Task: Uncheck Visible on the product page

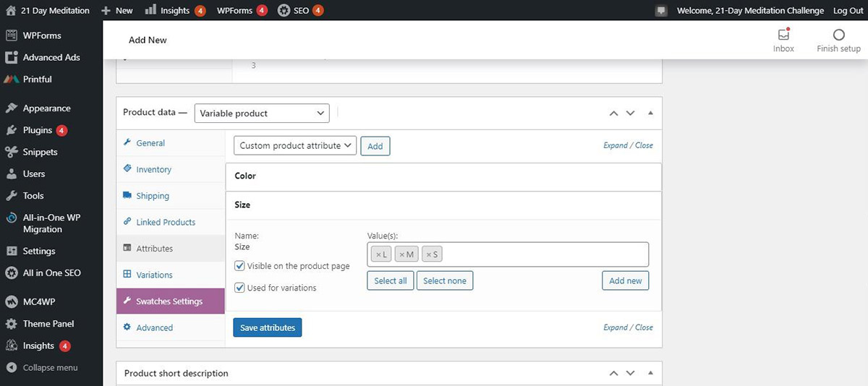Action: coord(240,266)
